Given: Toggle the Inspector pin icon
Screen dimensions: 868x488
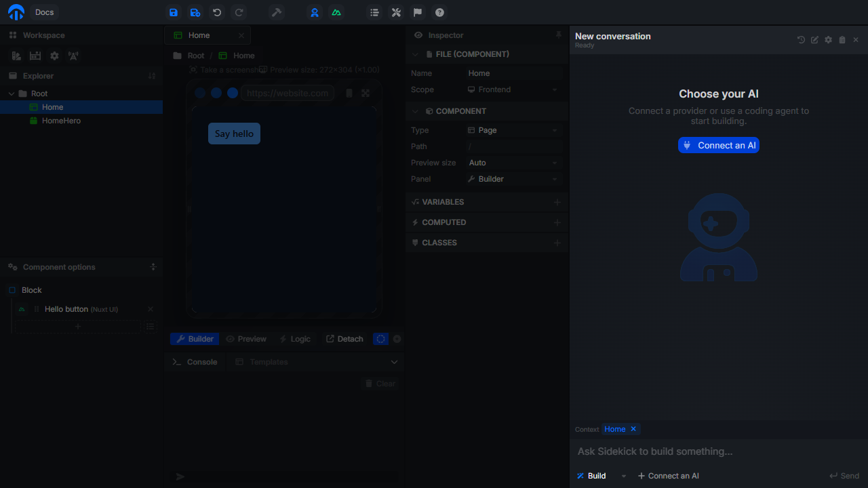Looking at the screenshot, I should tap(559, 35).
